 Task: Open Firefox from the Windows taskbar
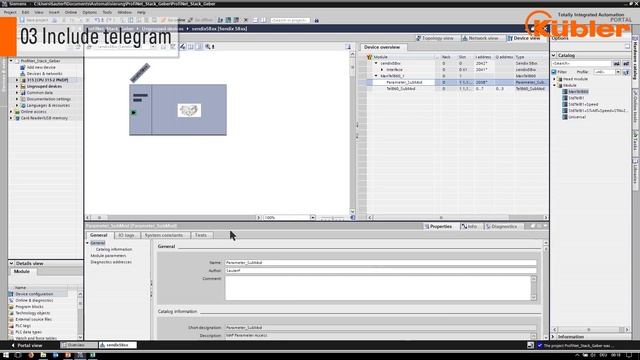point(31,355)
